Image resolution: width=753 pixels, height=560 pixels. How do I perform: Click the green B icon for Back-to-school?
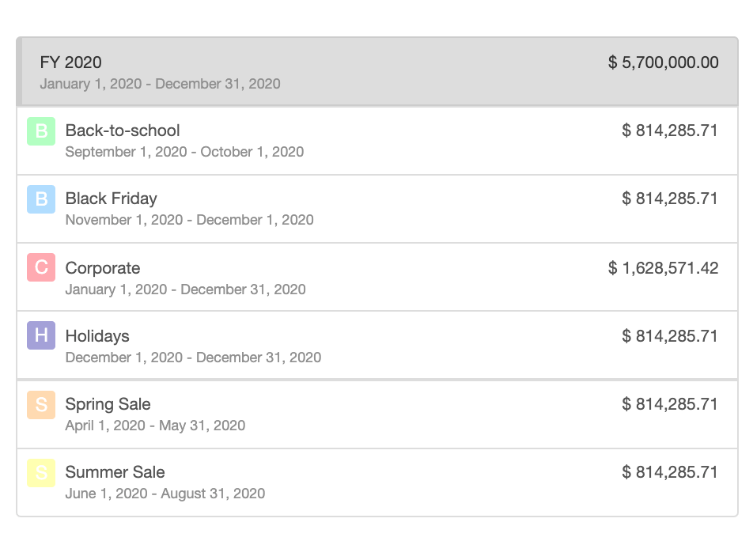click(x=41, y=131)
